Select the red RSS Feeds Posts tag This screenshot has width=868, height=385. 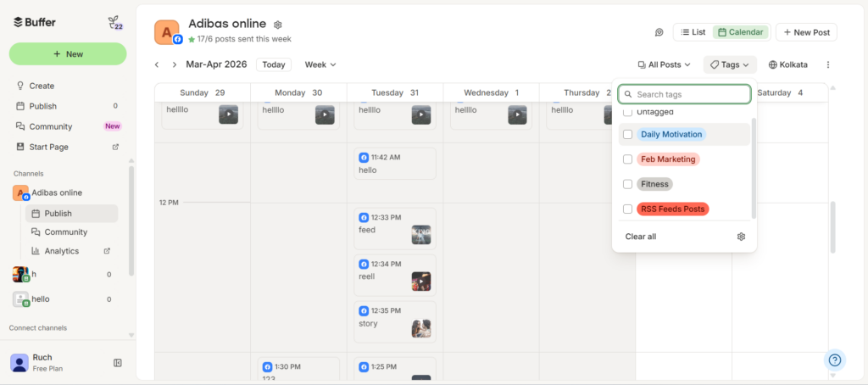pos(673,209)
